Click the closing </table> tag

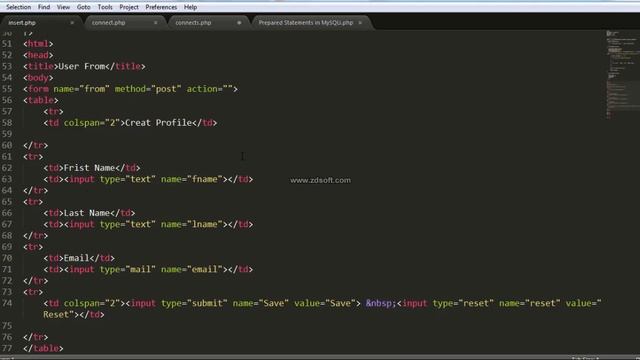(x=43, y=348)
